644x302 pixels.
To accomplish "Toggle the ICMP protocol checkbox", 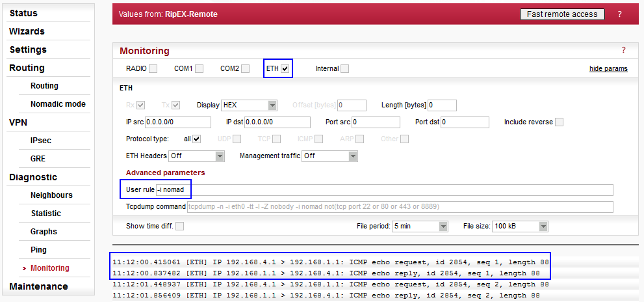I will tap(318, 139).
